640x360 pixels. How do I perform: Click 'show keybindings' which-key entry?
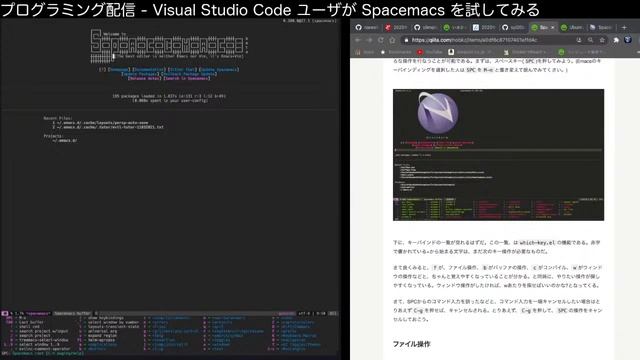(106, 318)
